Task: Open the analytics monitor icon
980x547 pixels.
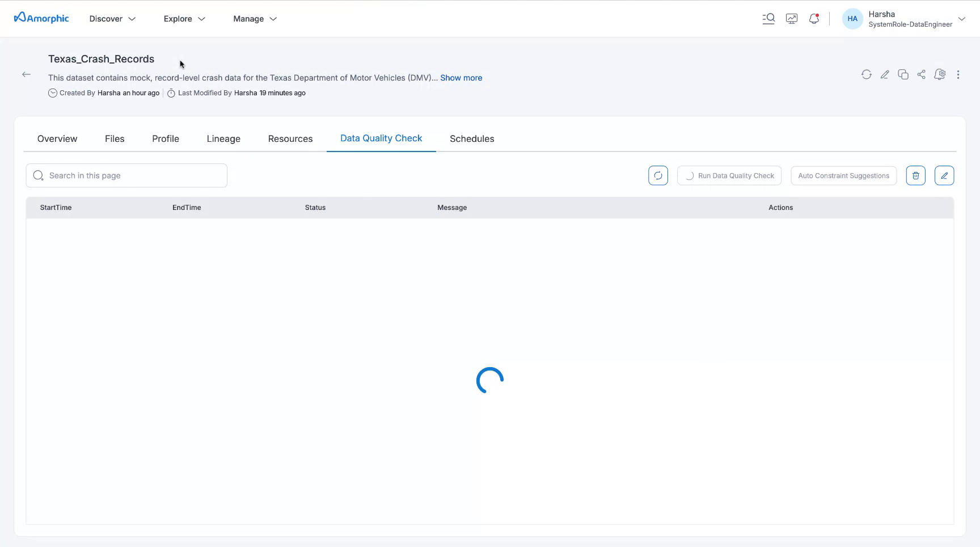Action: 792,18
